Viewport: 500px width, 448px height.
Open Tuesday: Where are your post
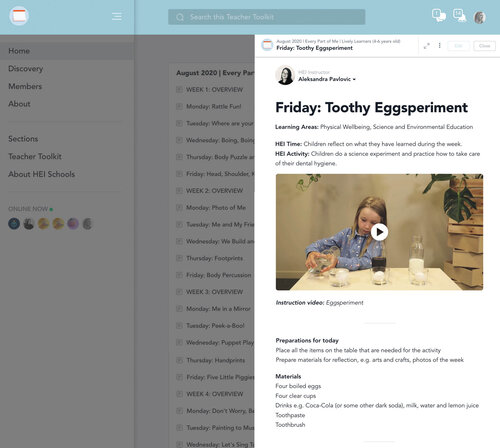[x=220, y=123]
